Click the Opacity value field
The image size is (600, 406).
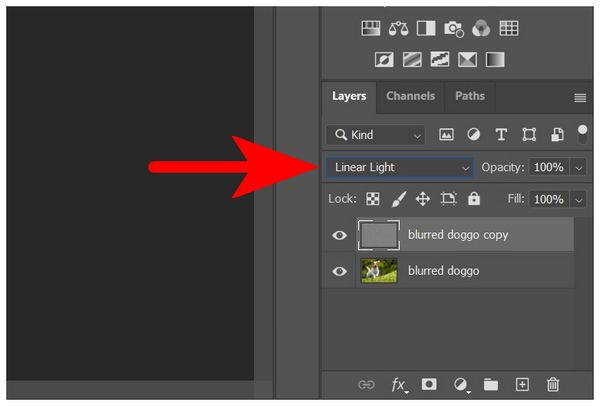click(x=549, y=168)
